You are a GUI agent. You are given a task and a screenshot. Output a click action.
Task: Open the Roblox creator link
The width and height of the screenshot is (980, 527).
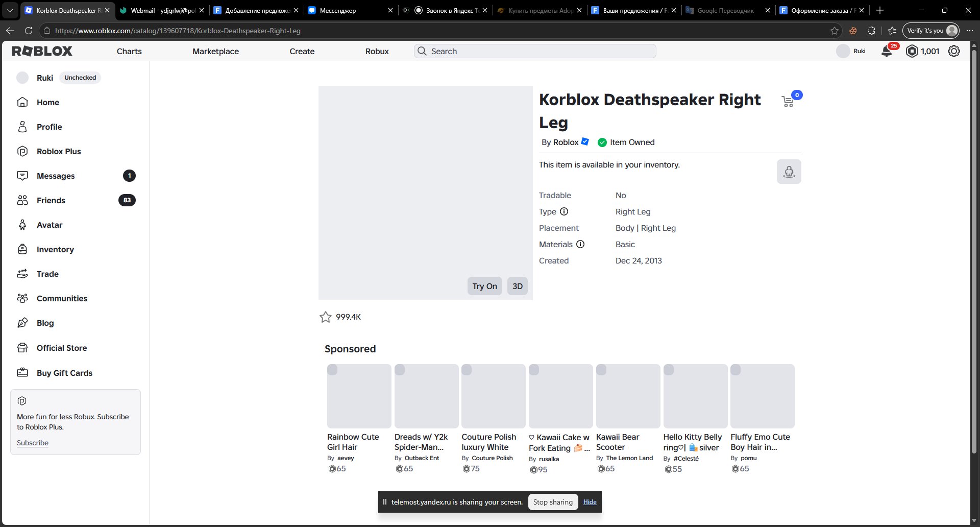(566, 142)
